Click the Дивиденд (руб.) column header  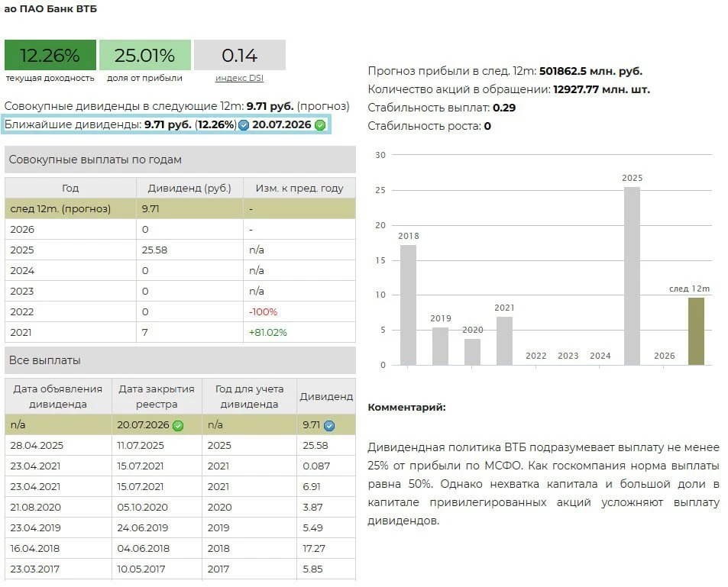tap(189, 188)
